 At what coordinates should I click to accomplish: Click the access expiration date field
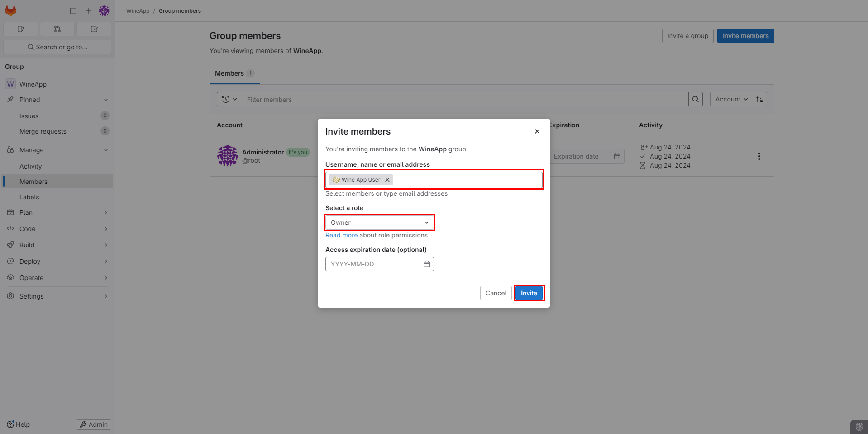click(373, 264)
